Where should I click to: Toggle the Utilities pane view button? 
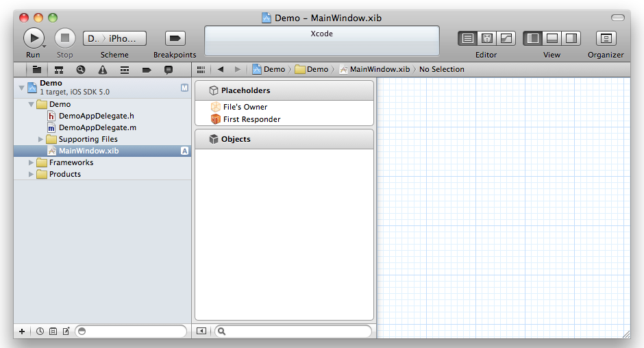click(x=571, y=38)
